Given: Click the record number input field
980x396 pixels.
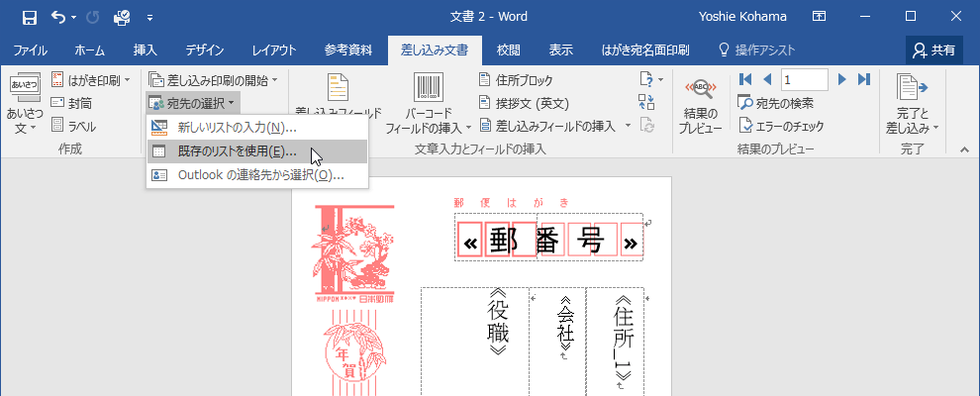Looking at the screenshot, I should (804, 79).
